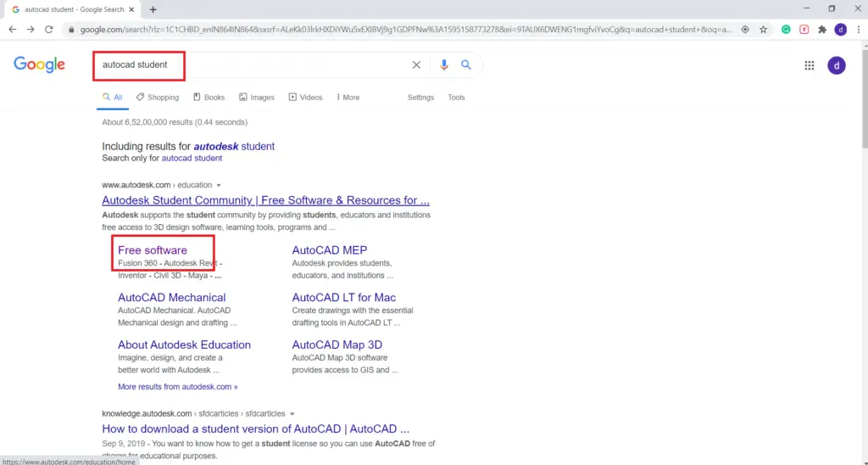This screenshot has height=465, width=868.
Task: Open the Chrome profile avatar in toolbar
Action: click(x=840, y=30)
